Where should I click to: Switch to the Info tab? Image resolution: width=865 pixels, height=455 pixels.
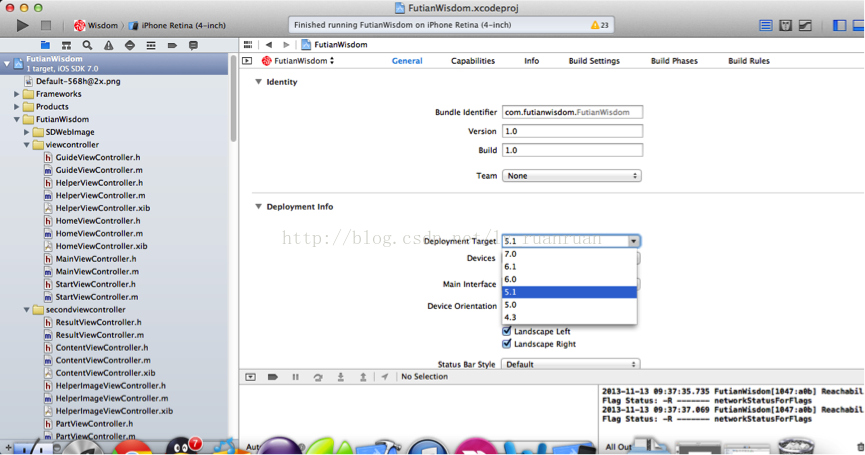[532, 61]
